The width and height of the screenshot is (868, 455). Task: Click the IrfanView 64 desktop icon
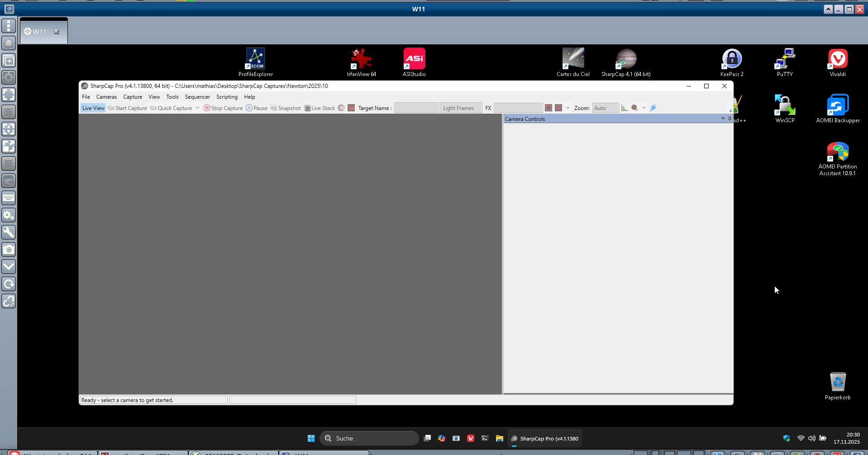(x=362, y=62)
